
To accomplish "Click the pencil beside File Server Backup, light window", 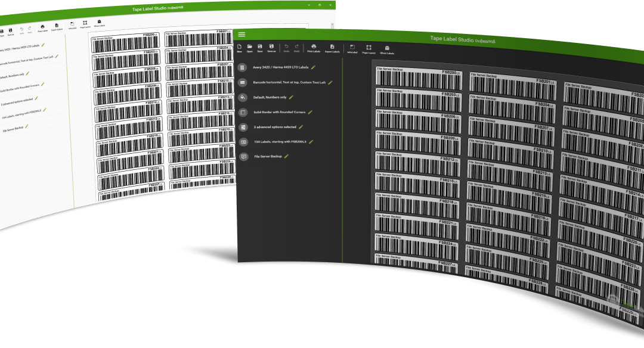I will (x=27, y=126).
